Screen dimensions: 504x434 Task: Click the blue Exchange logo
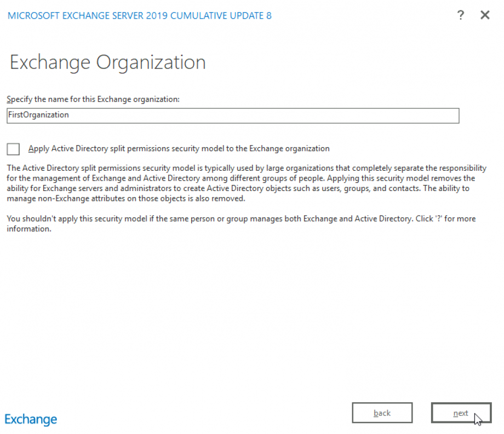click(31, 419)
